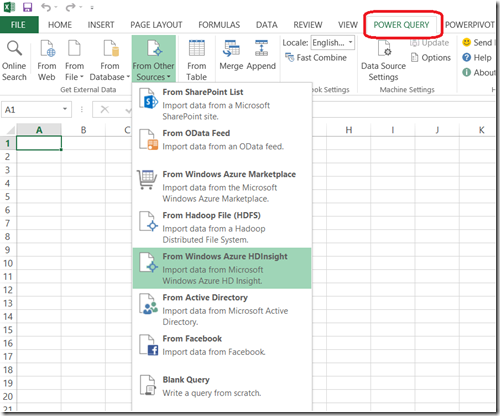This screenshot has height=416, width=500.
Task: Open Data Source Settings
Action: pos(383,60)
